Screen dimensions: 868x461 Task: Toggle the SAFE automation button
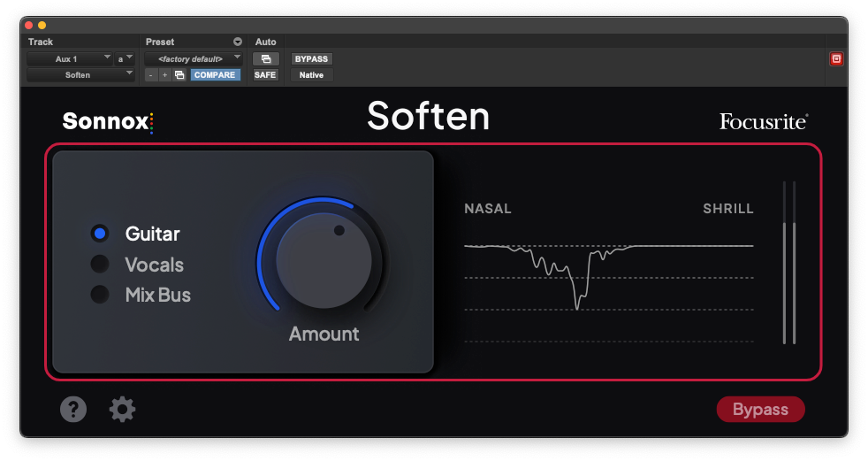pyautogui.click(x=265, y=75)
